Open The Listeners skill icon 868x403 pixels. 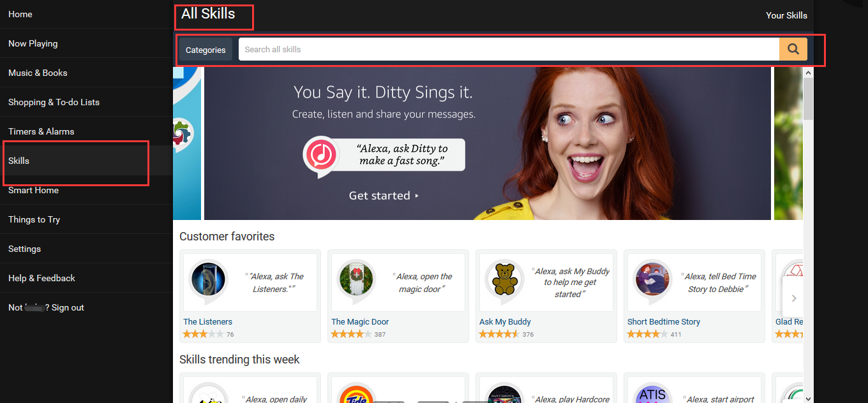coord(208,278)
